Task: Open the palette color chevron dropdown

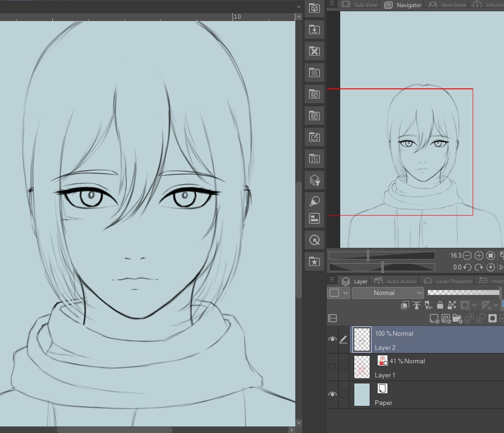Action: 346,293
